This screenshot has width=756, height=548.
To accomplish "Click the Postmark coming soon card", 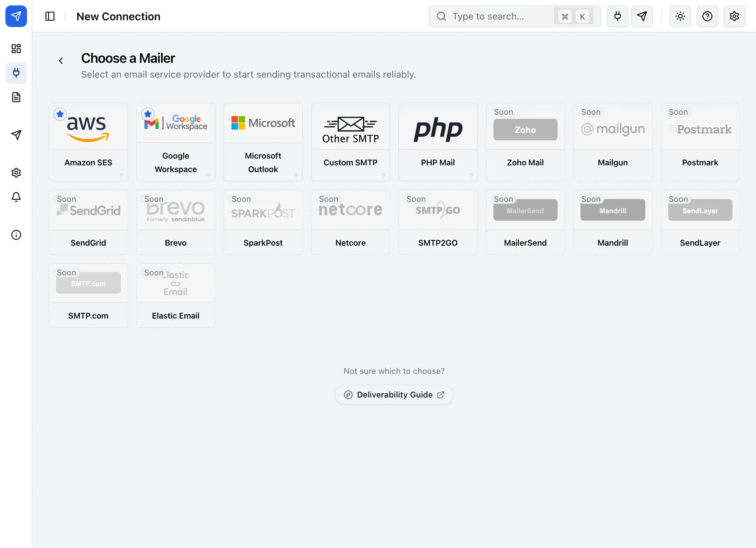I will [700, 142].
